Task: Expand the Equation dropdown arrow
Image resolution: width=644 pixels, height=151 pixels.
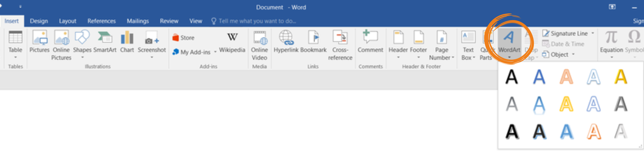Action: coord(611,58)
